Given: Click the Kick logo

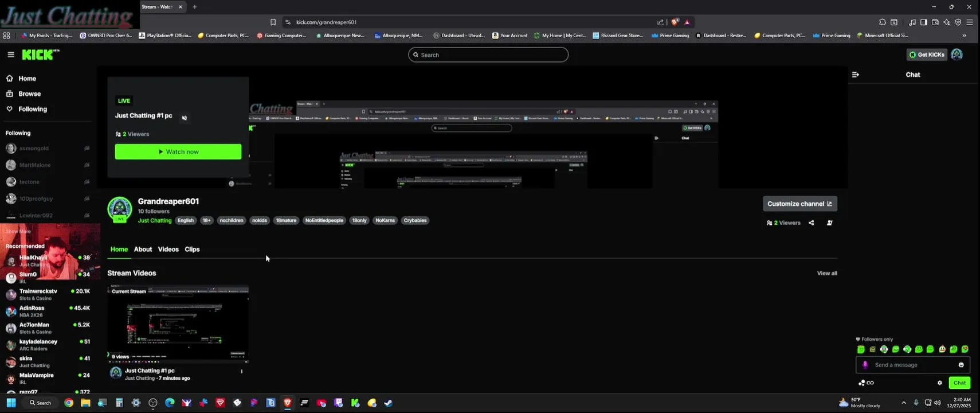Looking at the screenshot, I should point(40,54).
